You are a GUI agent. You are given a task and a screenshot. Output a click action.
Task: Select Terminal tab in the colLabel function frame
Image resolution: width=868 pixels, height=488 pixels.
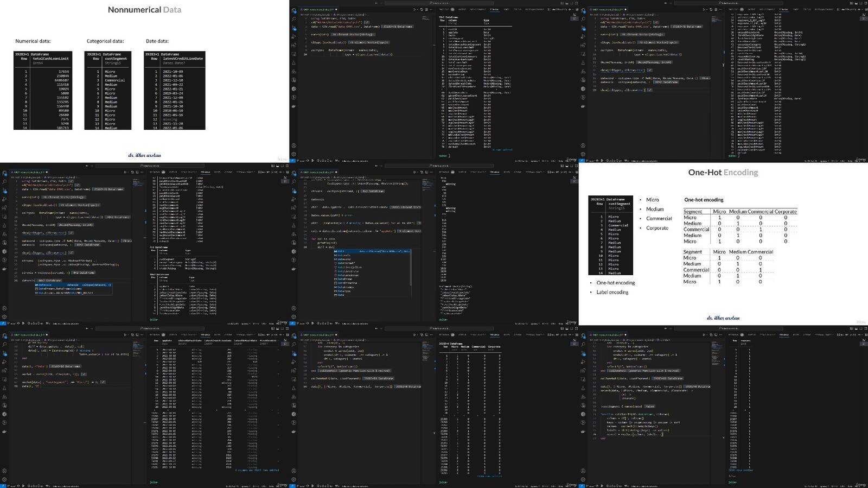tap(784, 335)
